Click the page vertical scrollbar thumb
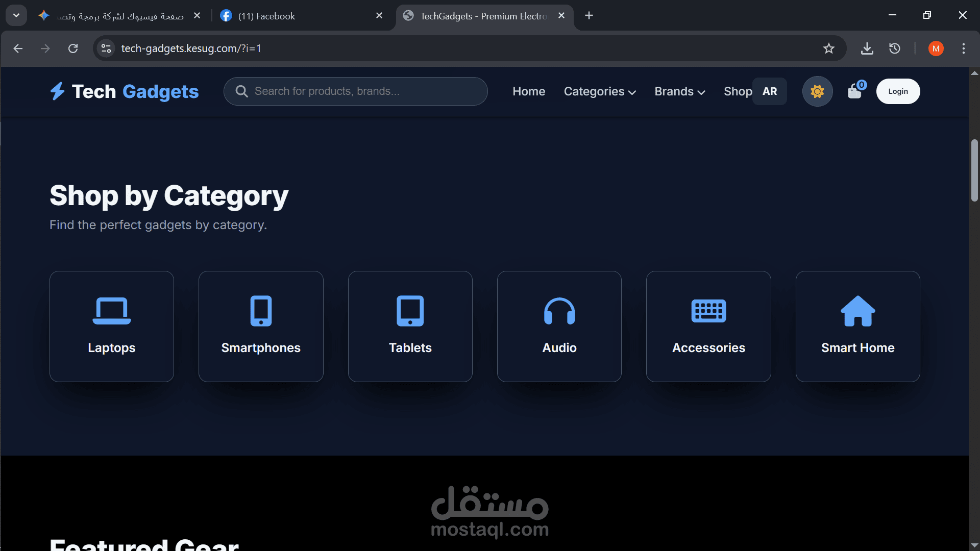This screenshot has width=980, height=551. (x=974, y=170)
